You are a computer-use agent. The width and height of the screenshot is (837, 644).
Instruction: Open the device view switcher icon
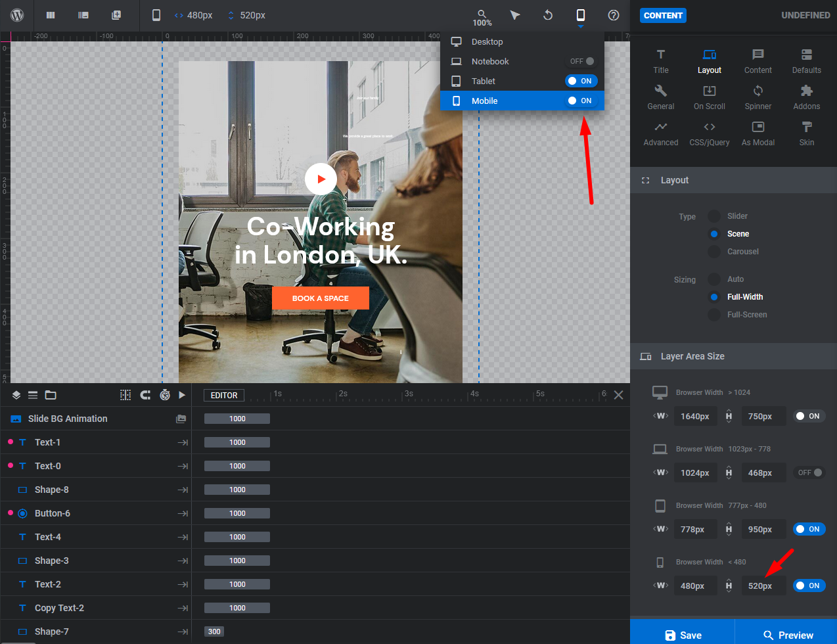581,15
